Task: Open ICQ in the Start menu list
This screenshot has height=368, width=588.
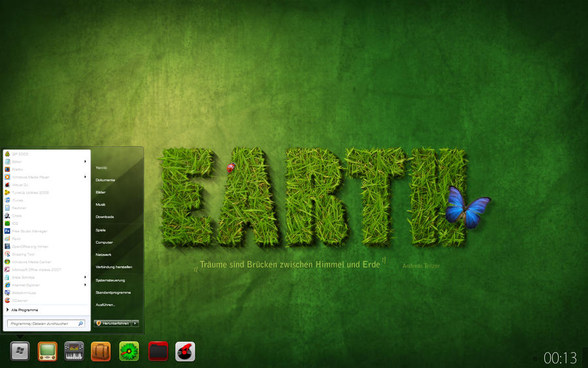Action: pyautogui.click(x=11, y=223)
